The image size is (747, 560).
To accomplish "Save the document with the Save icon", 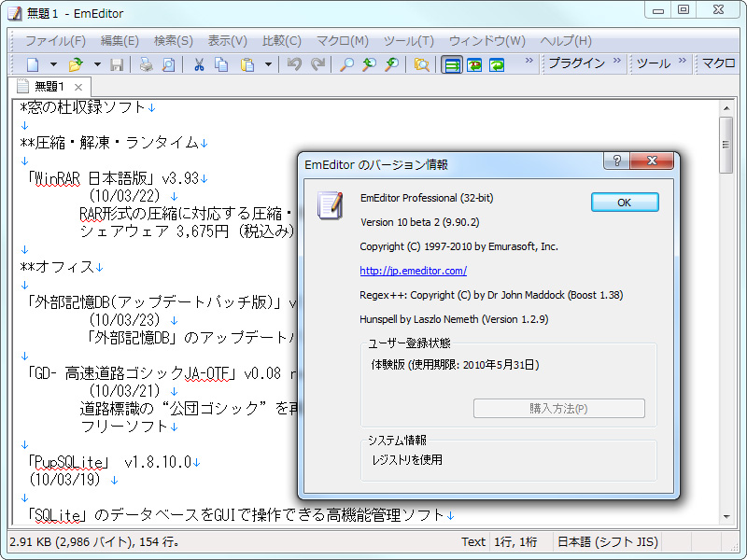I will (x=118, y=64).
